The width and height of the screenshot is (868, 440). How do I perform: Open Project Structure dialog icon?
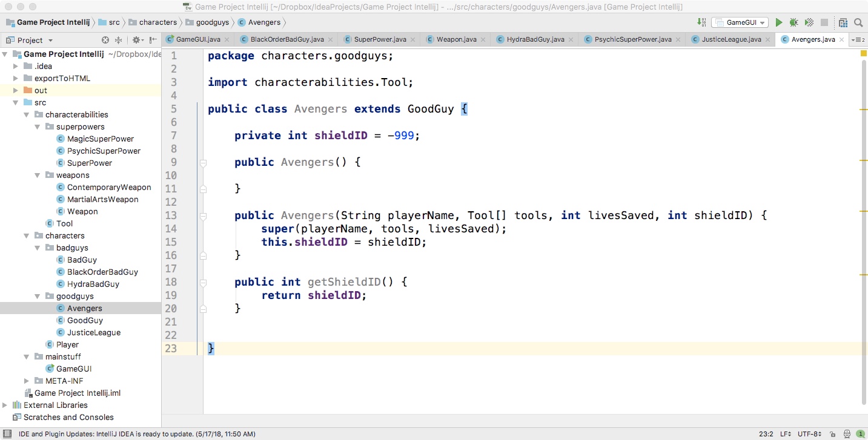pyautogui.click(x=843, y=22)
